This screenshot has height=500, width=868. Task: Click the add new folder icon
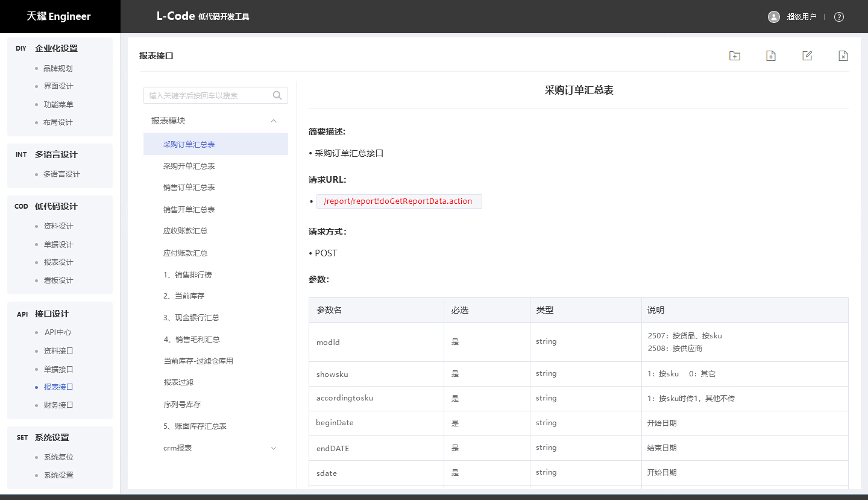click(x=734, y=56)
